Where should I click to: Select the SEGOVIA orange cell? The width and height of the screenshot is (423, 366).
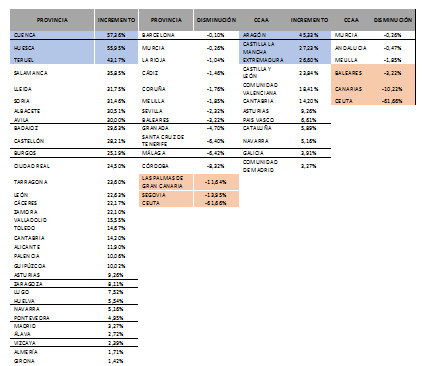(166, 195)
